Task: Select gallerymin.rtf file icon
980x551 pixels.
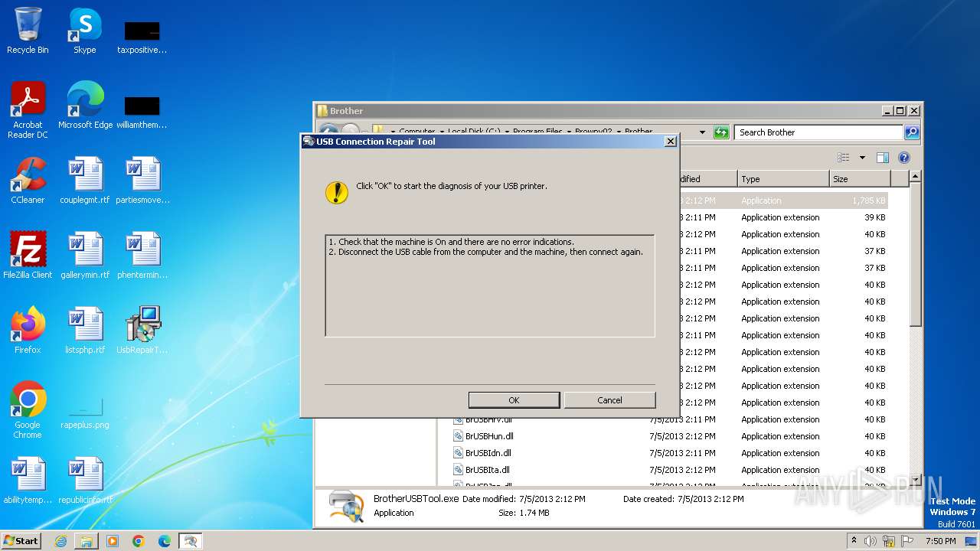Action: [x=84, y=256]
